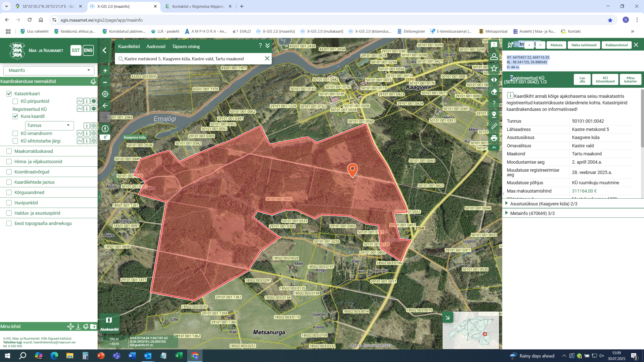Switch to the Aadressid tab
Image resolution: width=644 pixels, height=362 pixels.
coord(156,47)
